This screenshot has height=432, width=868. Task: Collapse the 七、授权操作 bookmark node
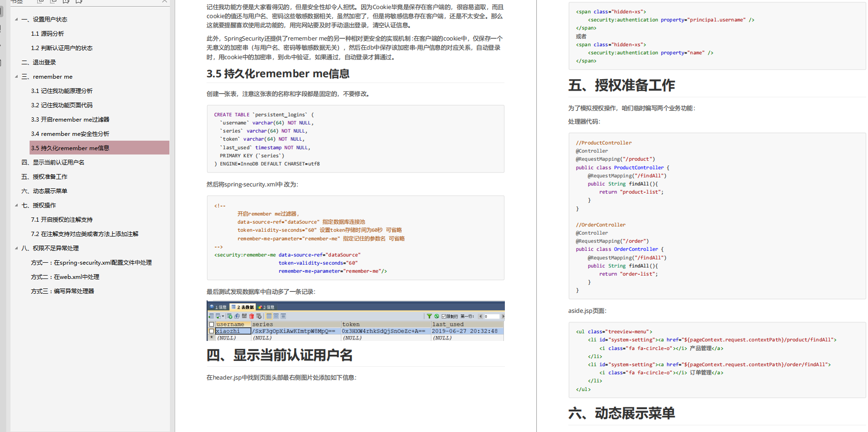coord(17,205)
